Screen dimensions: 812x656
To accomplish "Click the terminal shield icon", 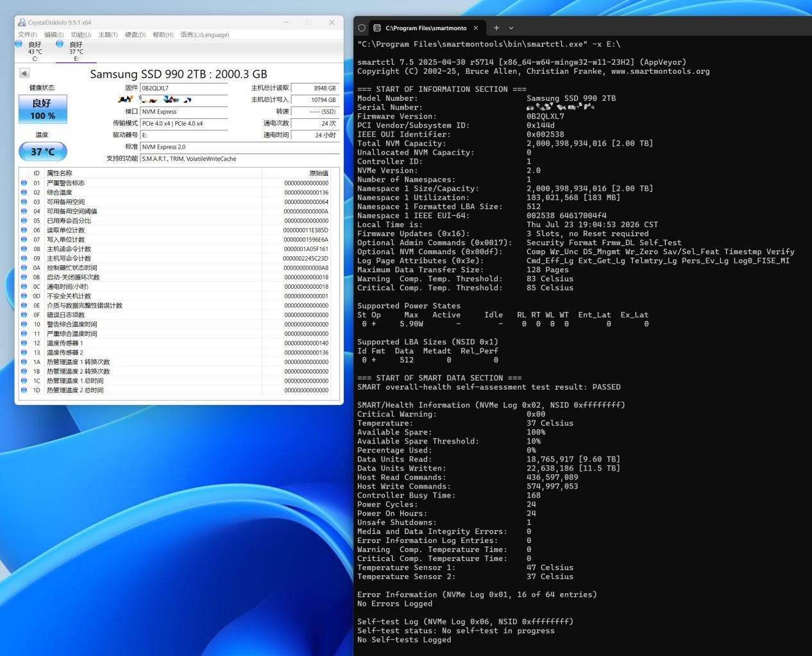I will click(x=362, y=28).
